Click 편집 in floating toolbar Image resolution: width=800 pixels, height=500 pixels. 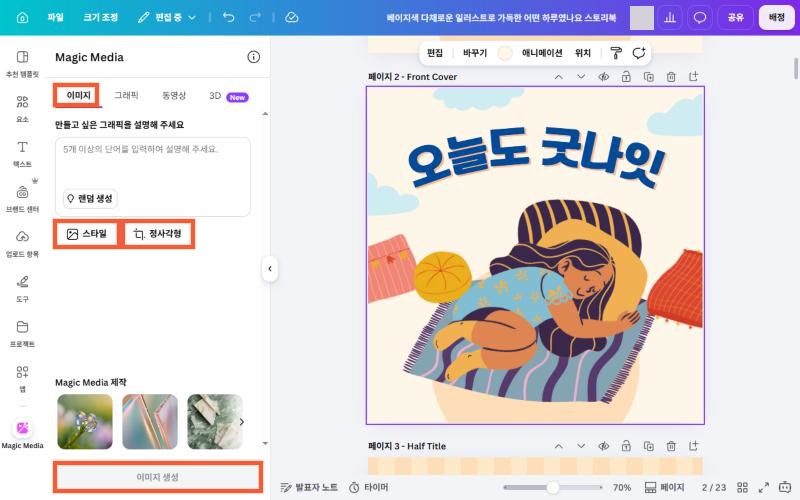pyautogui.click(x=435, y=53)
